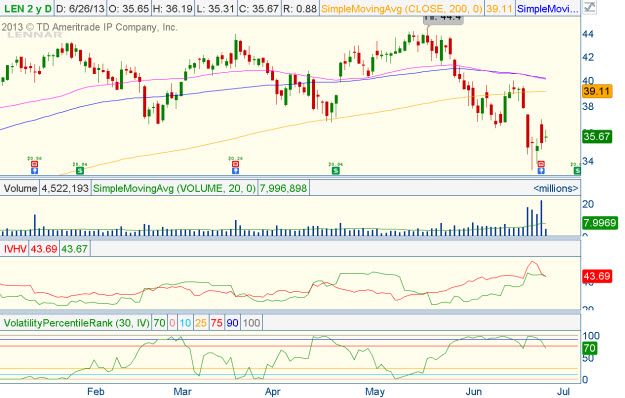Click the gray 100 level value in the percentile rank header
Viewport: 625px width, 398px height.
[252, 323]
